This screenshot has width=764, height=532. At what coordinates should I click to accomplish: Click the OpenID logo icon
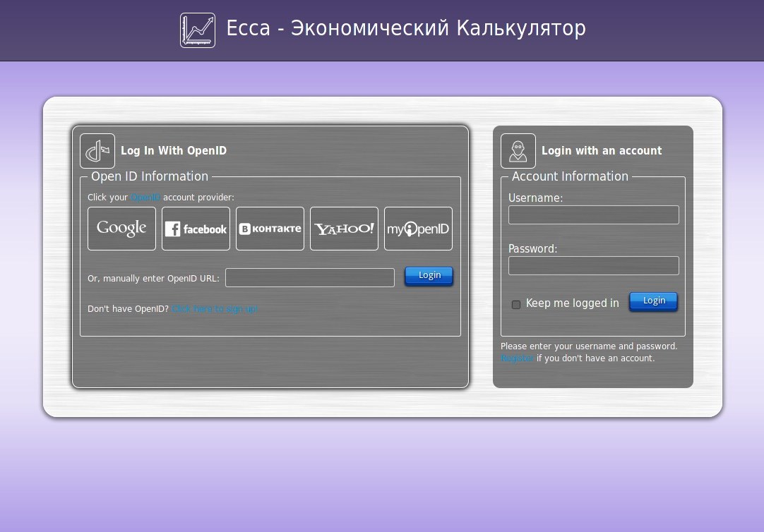97,151
